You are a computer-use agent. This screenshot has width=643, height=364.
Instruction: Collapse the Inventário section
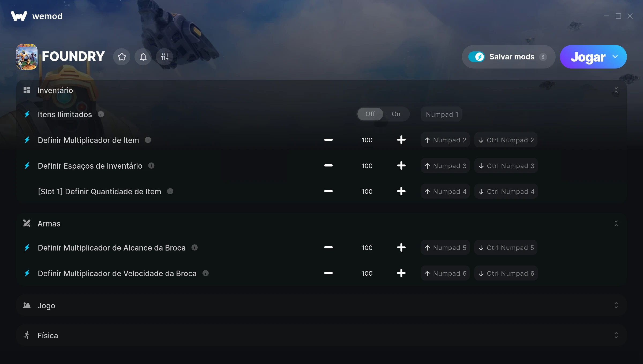(x=616, y=90)
